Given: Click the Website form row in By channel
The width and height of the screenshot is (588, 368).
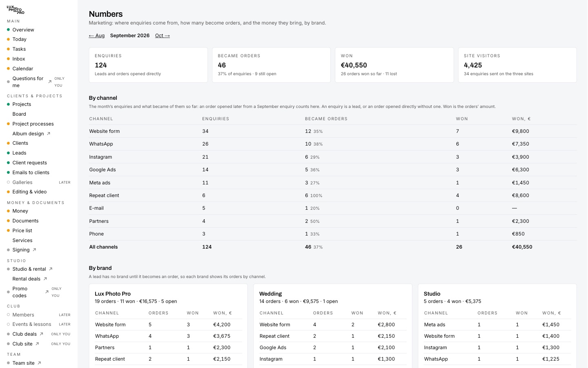Looking at the screenshot, I should point(333,131).
